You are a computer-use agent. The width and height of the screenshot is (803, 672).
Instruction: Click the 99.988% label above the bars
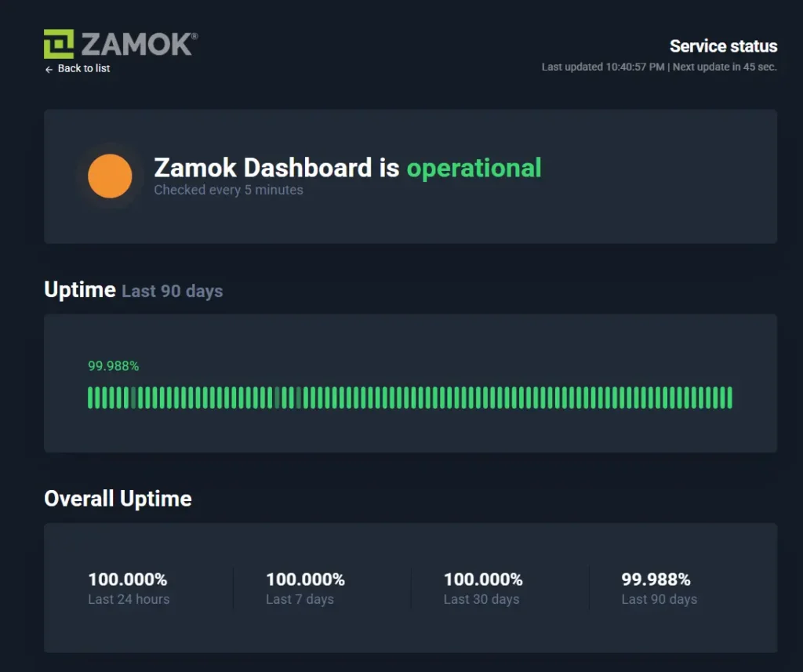[113, 365]
